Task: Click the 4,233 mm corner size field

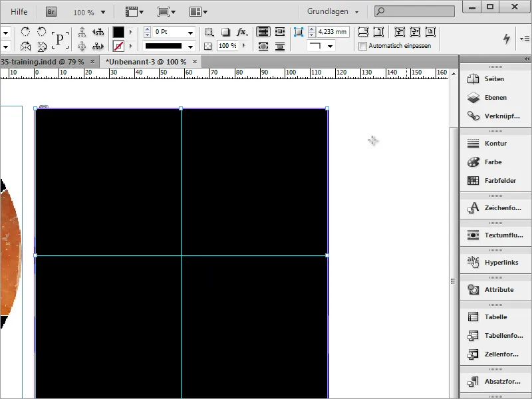Action: click(333, 32)
